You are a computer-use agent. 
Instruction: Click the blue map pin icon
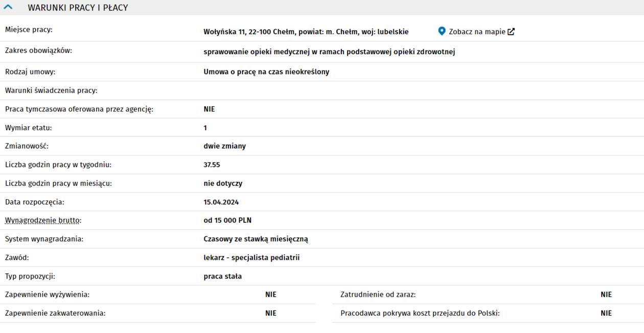click(442, 31)
